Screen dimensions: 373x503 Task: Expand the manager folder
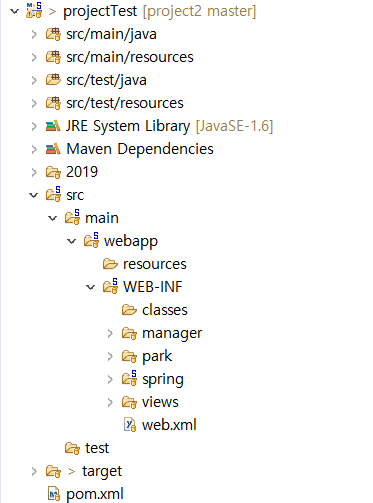pos(110,333)
